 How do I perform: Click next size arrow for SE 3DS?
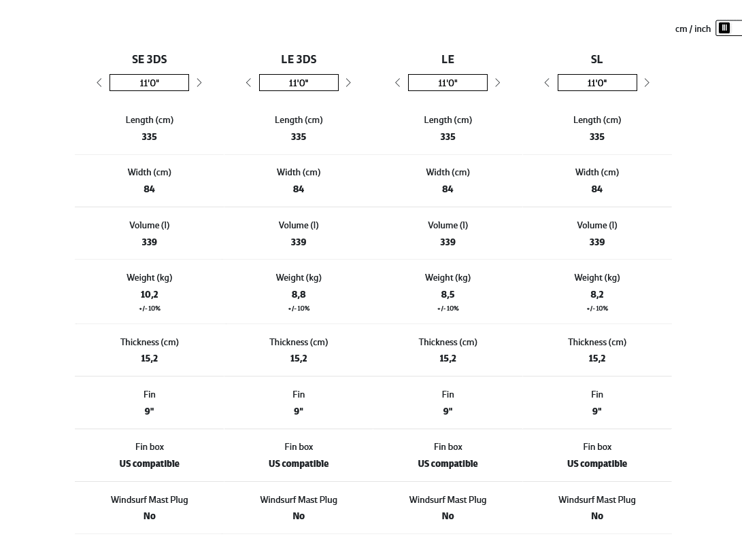pyautogui.click(x=199, y=83)
